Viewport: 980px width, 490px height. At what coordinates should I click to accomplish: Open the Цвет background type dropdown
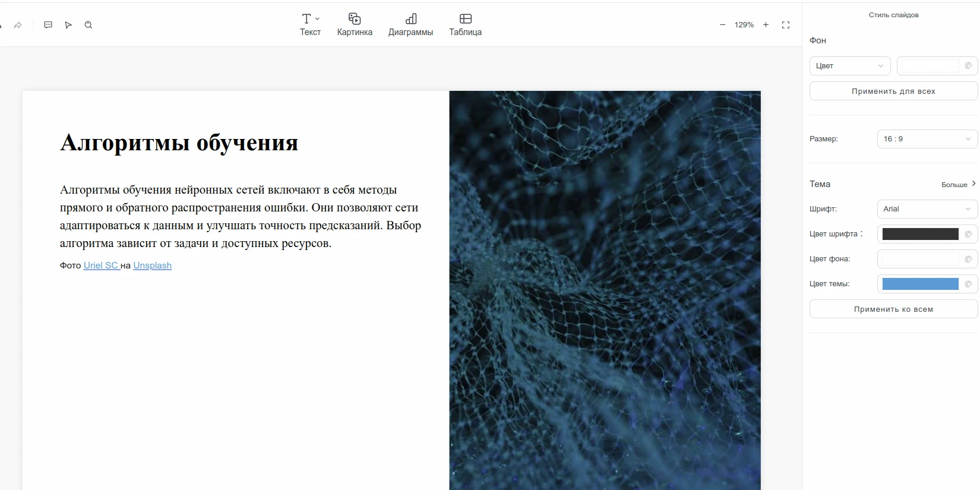849,66
